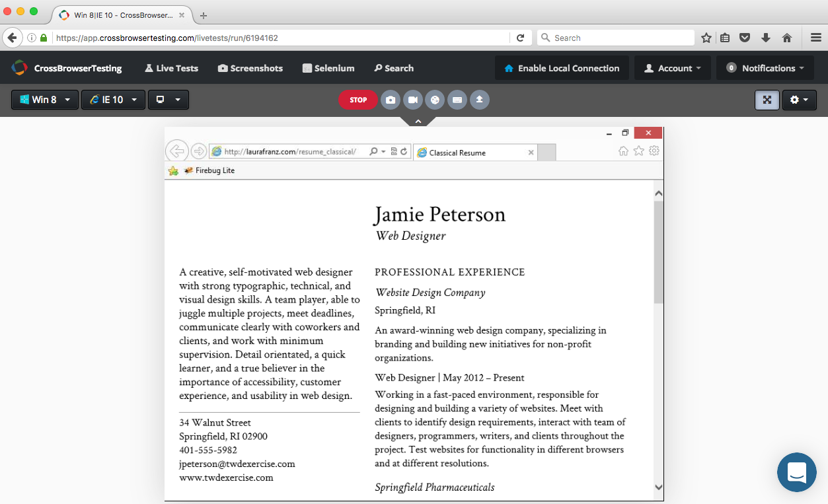Viewport: 828px width, 504px height.
Task: Toggle fullscreen mode button
Action: tap(767, 100)
